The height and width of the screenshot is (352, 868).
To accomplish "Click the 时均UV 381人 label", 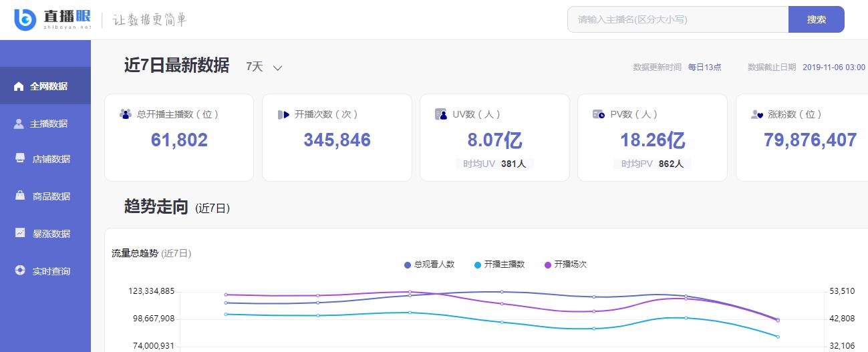I will 494,164.
